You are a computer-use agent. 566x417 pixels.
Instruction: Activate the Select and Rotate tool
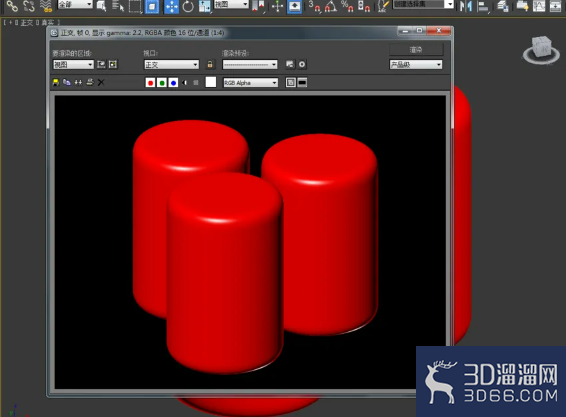point(188,6)
